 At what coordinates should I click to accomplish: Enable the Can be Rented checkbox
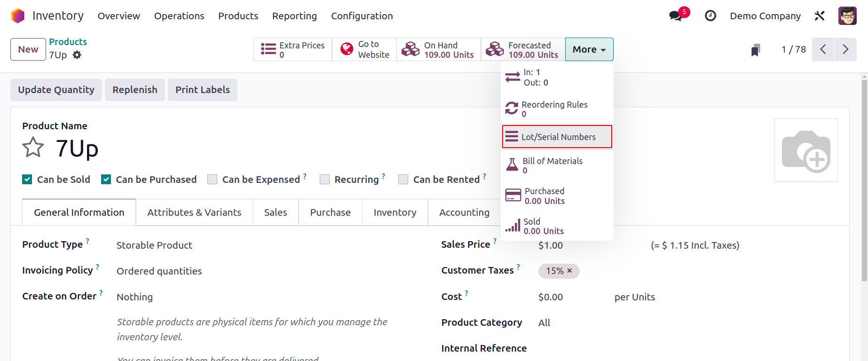coord(403,180)
